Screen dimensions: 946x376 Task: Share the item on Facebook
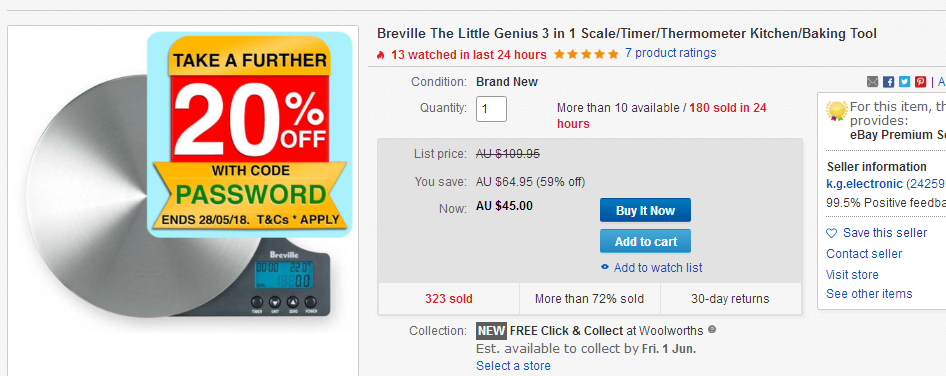click(888, 81)
